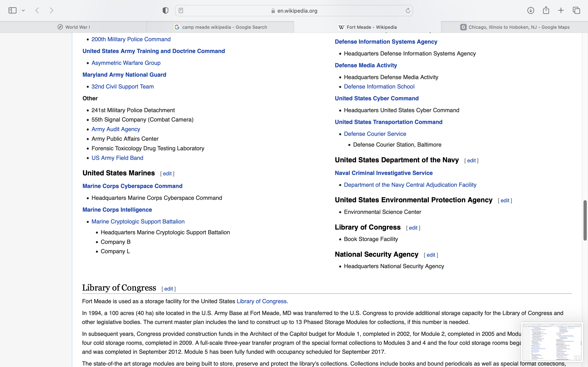
Task: Click the vertical page scrollbar handle
Action: tap(585, 220)
